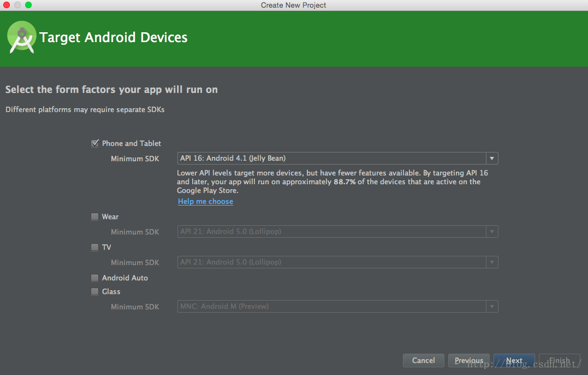Enable the Wear form factor checkbox

(95, 216)
